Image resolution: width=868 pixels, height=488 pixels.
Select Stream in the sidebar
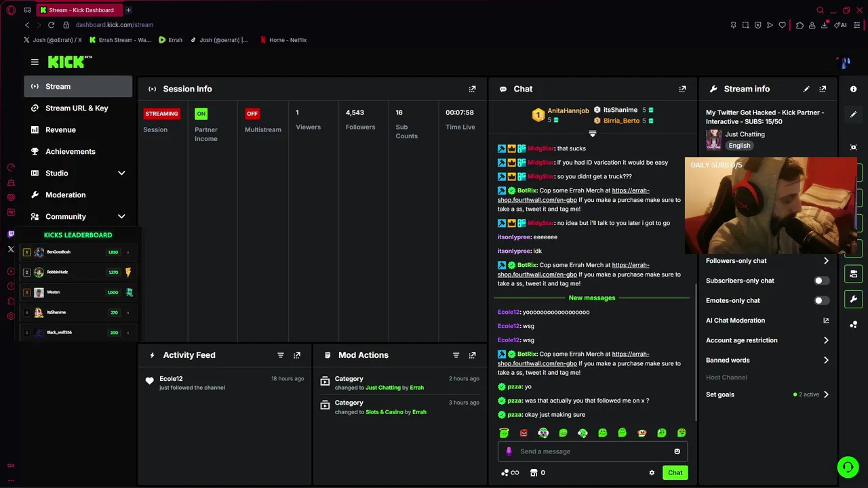[78, 86]
